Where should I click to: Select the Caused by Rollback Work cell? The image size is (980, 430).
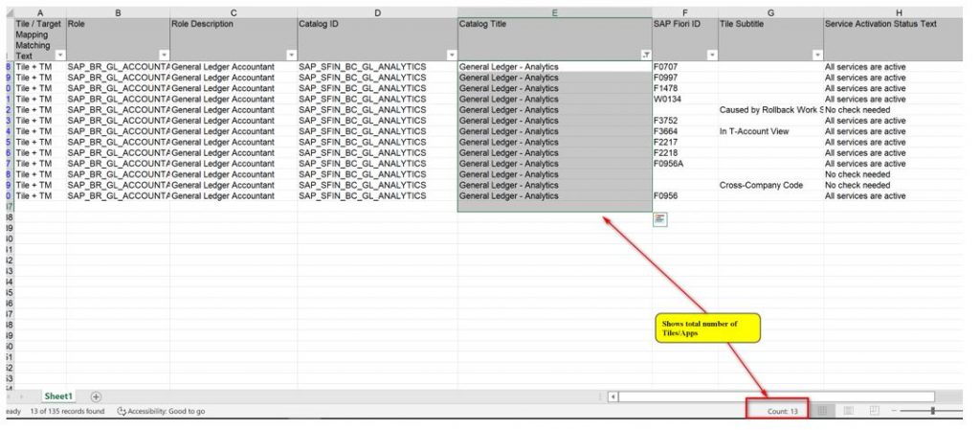(770, 110)
